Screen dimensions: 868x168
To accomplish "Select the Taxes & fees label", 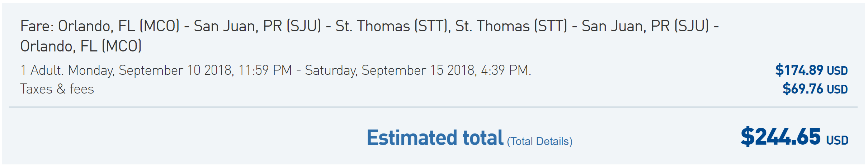I will [57, 89].
